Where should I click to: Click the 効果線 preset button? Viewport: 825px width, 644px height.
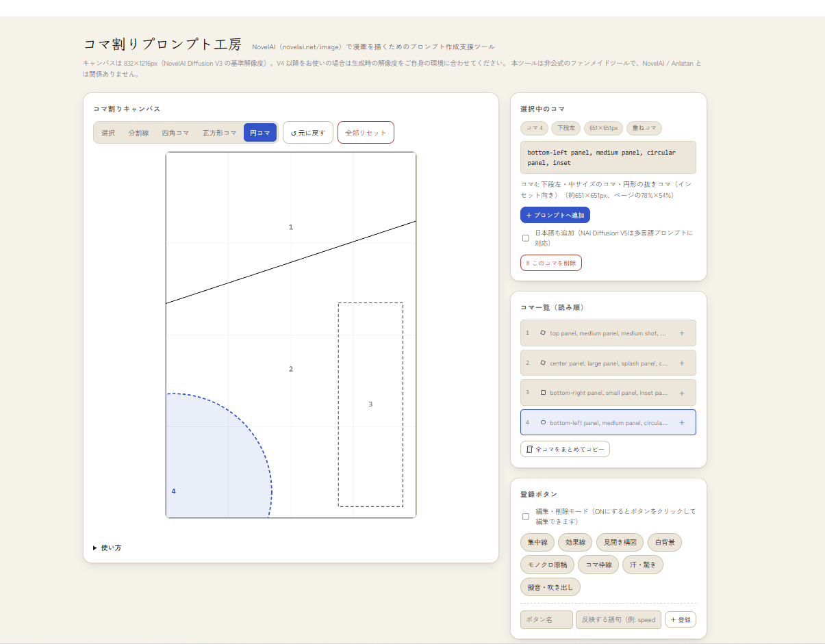pos(575,543)
